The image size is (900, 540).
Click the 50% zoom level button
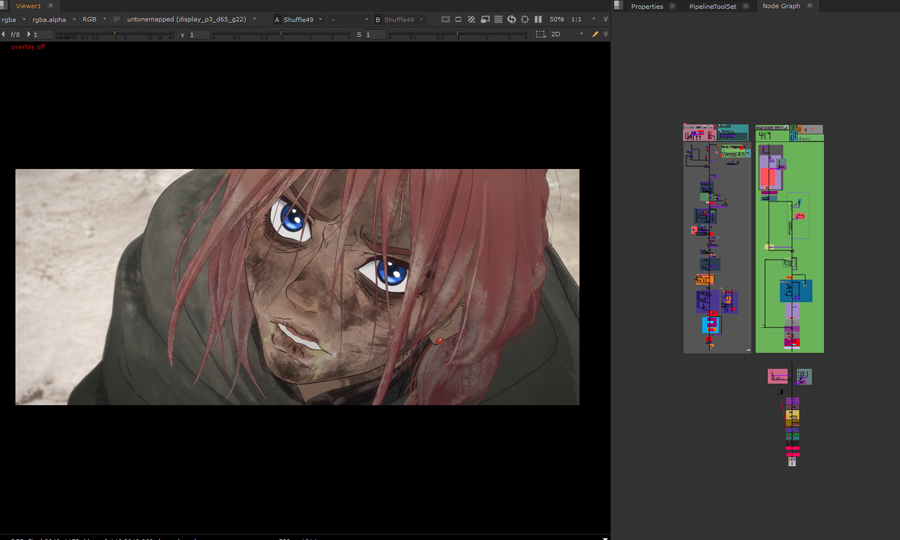[556, 19]
